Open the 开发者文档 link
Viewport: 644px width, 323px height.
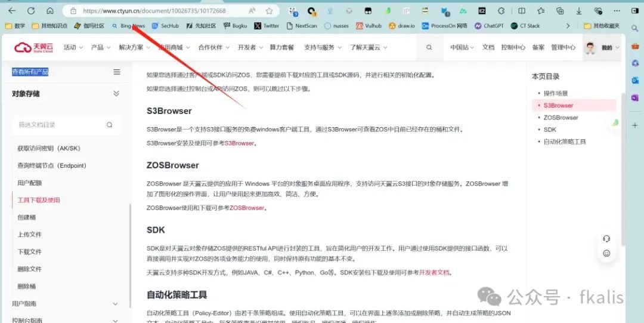pos(434,272)
